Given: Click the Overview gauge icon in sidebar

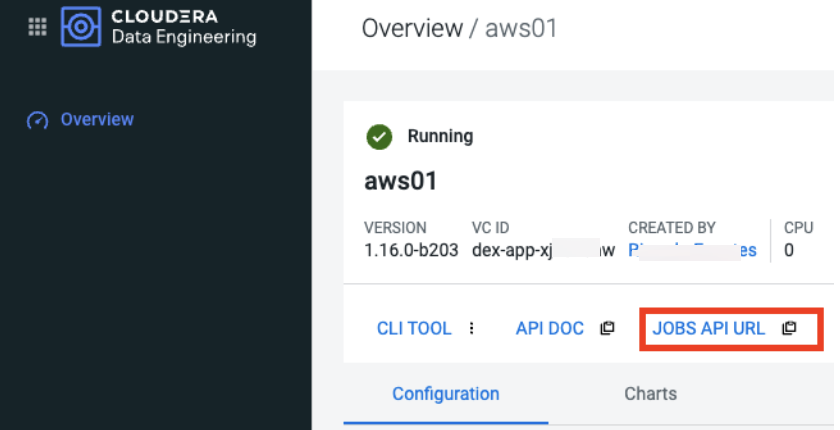Looking at the screenshot, I should (38, 120).
